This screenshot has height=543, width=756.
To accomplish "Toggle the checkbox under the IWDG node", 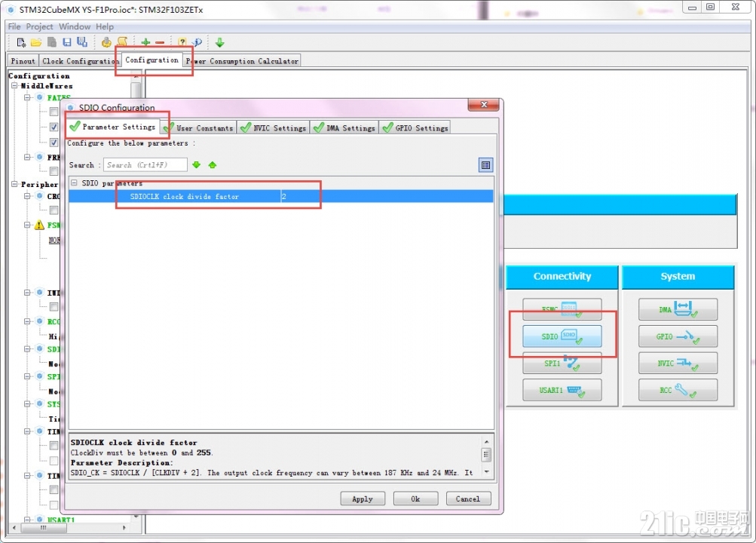I will pyautogui.click(x=54, y=307).
